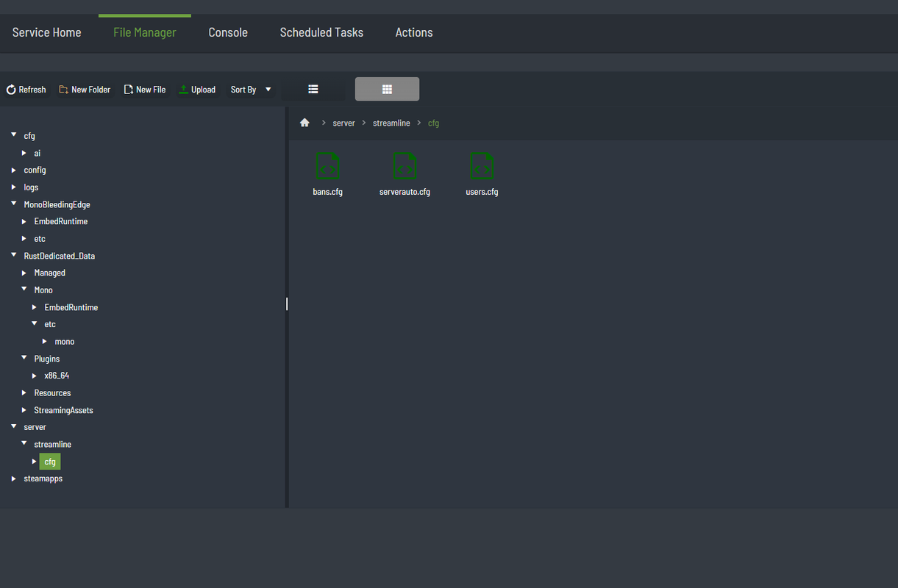Open the serverauto.cfg file icon
Screen dimensions: 898x588
tap(405, 166)
